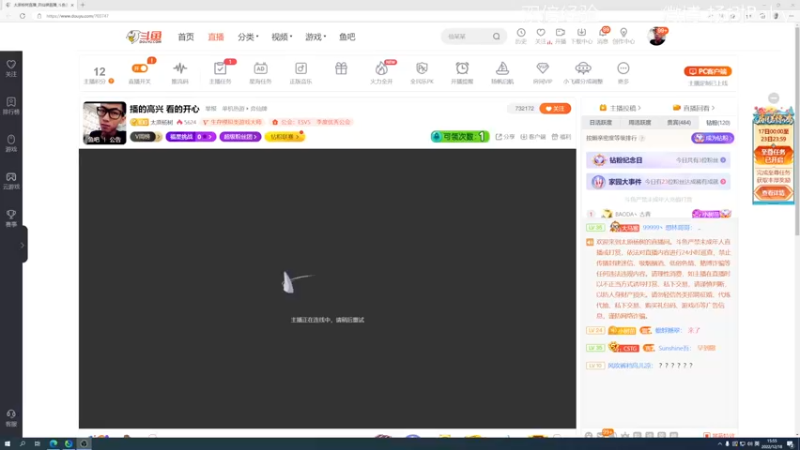Viewport: 800px width, 450px height.
Task: Open 主播投稿 link
Action: [620, 108]
